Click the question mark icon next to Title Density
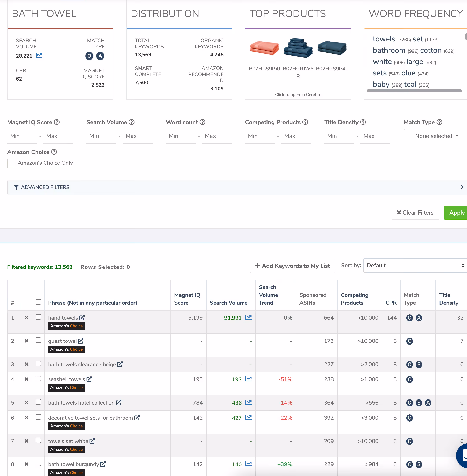Screen dimensions: 467x476 click(x=363, y=122)
